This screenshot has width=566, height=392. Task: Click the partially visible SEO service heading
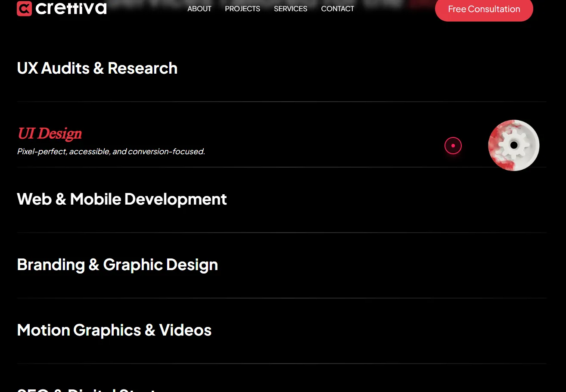(x=86, y=389)
